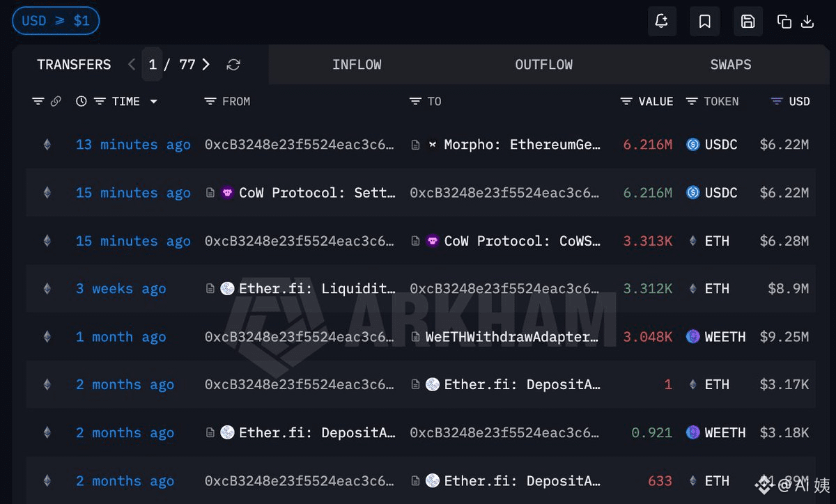Image resolution: width=836 pixels, height=504 pixels.
Task: Click Ethereum chain icon in 3 weeks row
Action: click(47, 289)
